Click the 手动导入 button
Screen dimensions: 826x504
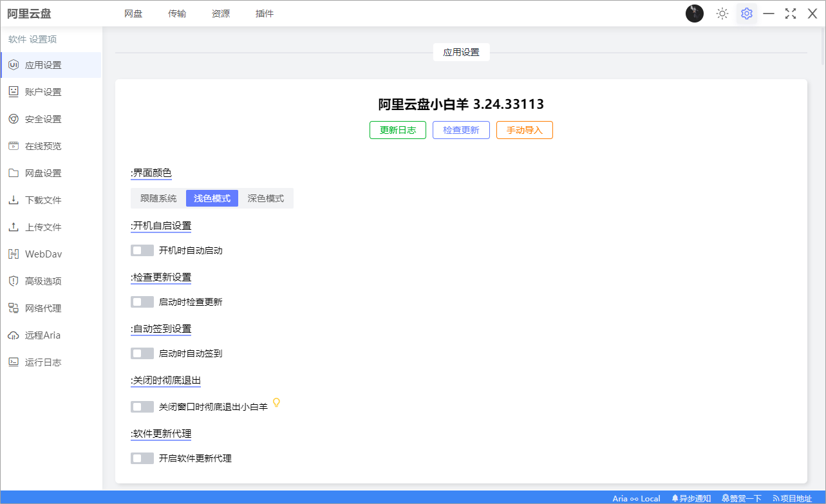pyautogui.click(x=525, y=130)
